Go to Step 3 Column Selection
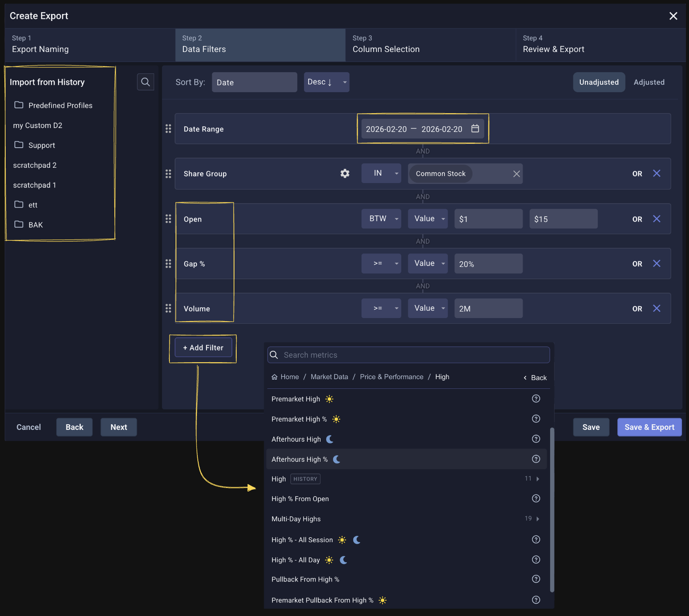Screen dimensions: 689x616 point(431,45)
